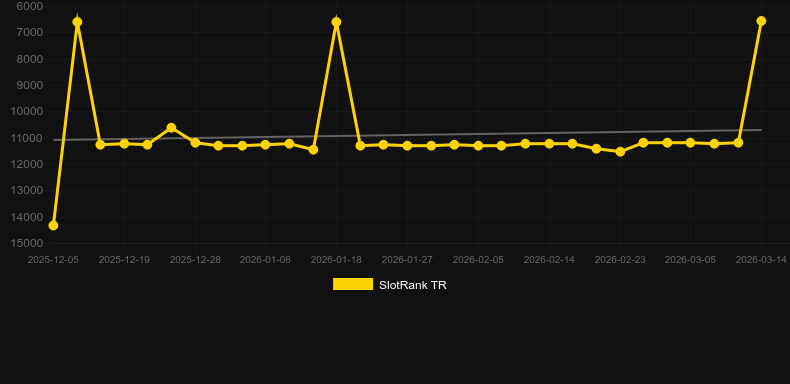This screenshot has height=384, width=790.
Task: Click the 2026-02-05 x-axis date label
Action: (x=478, y=260)
